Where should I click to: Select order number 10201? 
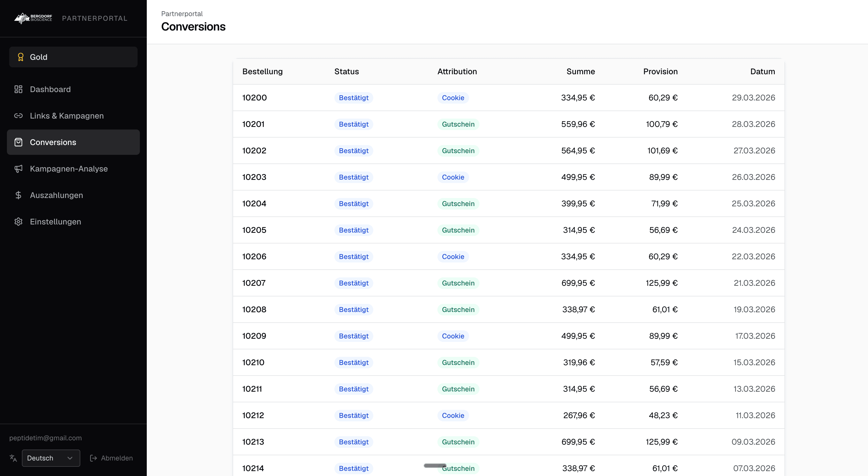(253, 124)
